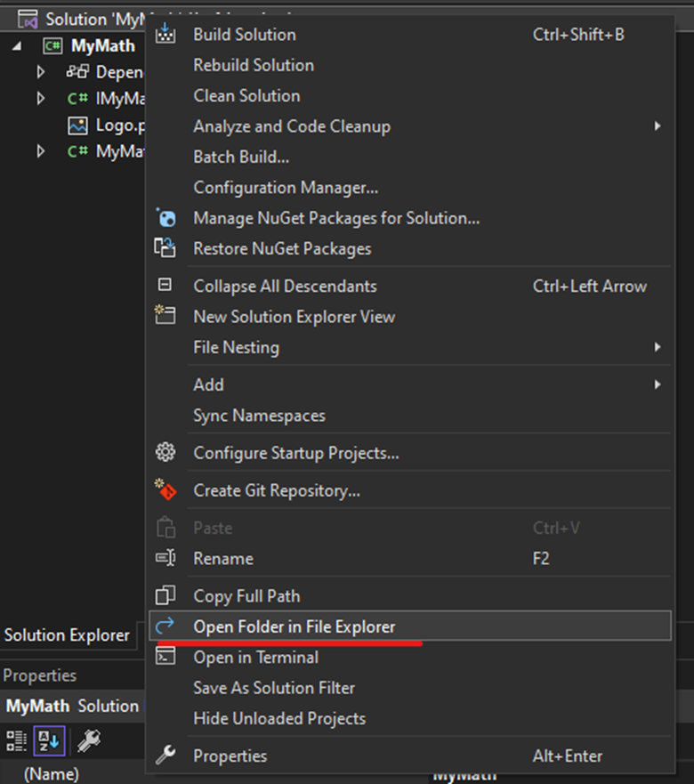Open Batch Build dialog
Viewport: 694px width, 784px height.
[x=410, y=157]
